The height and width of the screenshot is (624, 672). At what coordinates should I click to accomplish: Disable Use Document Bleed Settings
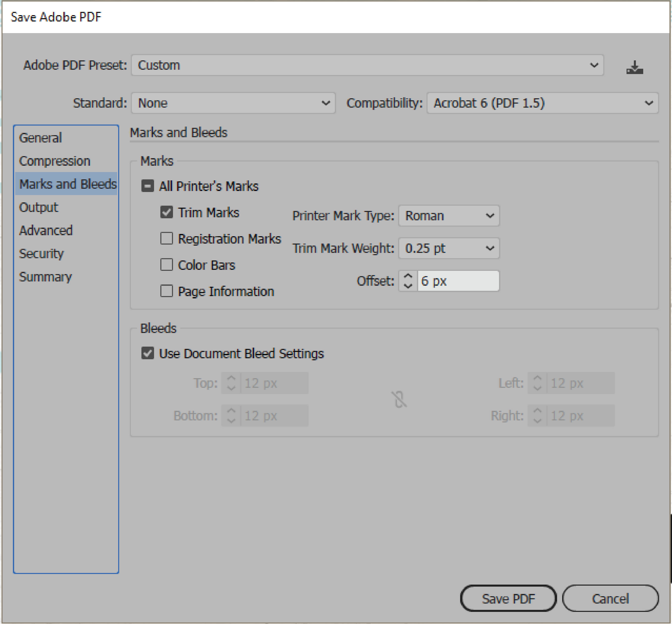tap(147, 353)
